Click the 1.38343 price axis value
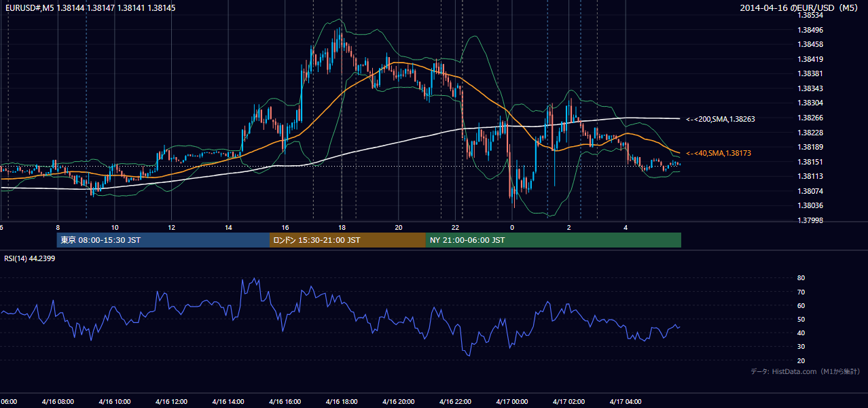The image size is (868, 408). (811, 88)
